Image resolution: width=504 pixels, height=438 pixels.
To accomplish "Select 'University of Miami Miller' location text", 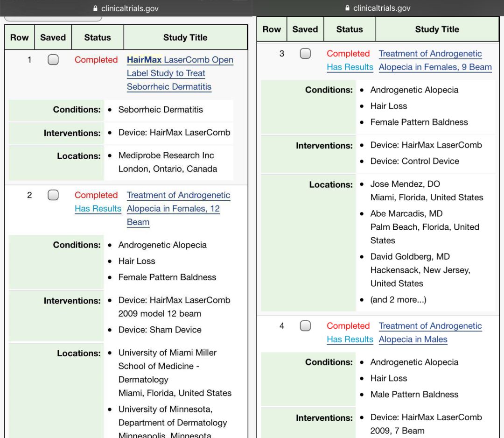I will [168, 353].
